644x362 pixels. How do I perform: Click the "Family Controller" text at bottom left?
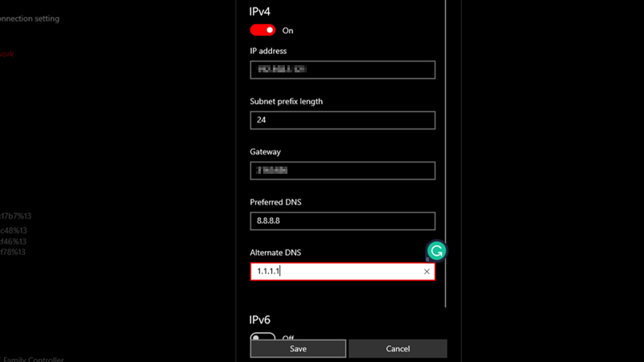click(32, 359)
